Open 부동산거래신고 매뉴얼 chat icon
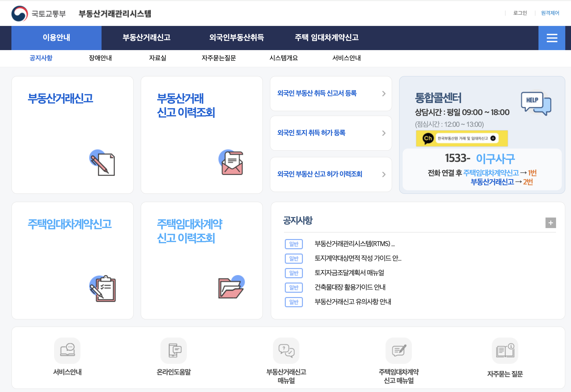The image size is (571, 392). 286,350
